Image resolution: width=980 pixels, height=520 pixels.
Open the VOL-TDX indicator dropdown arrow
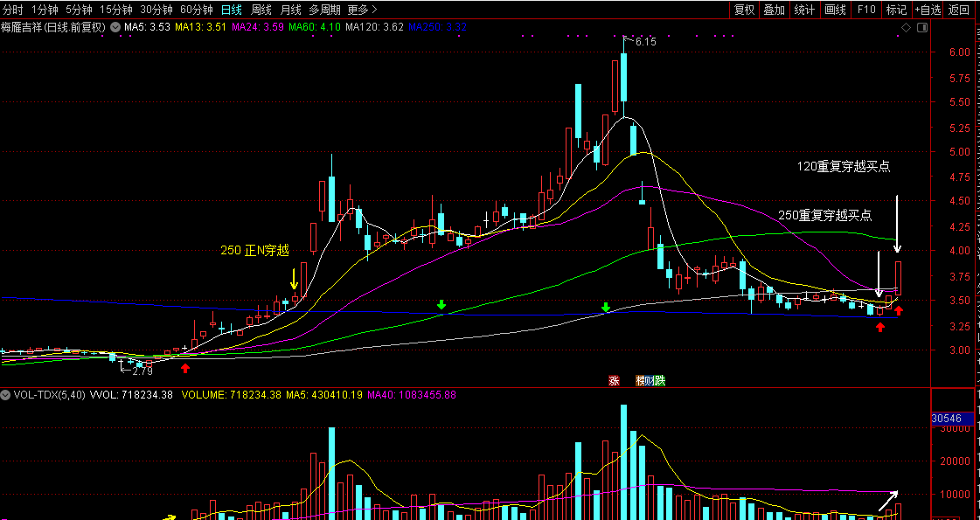tap(7, 395)
